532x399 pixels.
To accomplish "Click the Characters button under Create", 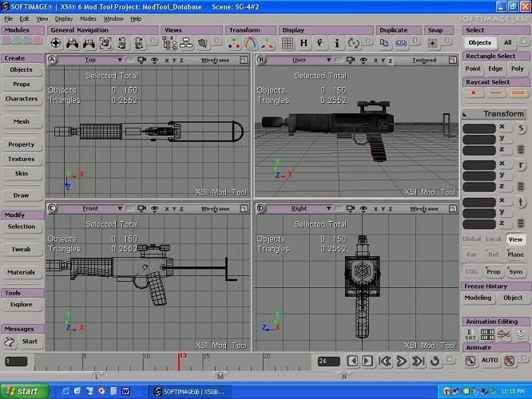I will (22, 99).
